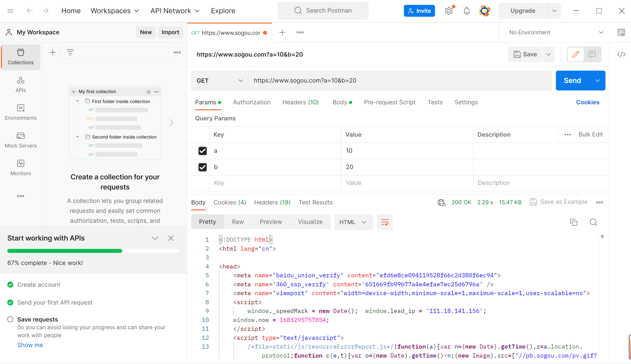Open Mock Servers in the sidebar

(20, 140)
